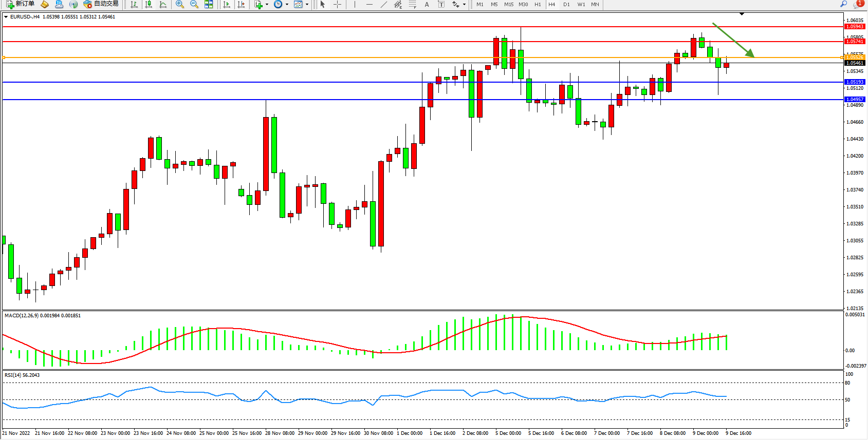This screenshot has width=868, height=440.
Task: Switch chart to candlestick mode
Action: (x=149, y=4)
